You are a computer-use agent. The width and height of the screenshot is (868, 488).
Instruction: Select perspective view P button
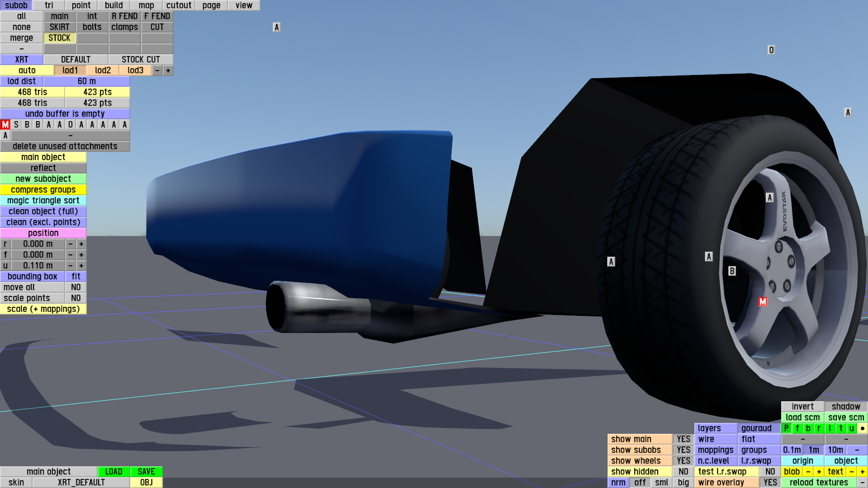point(786,428)
